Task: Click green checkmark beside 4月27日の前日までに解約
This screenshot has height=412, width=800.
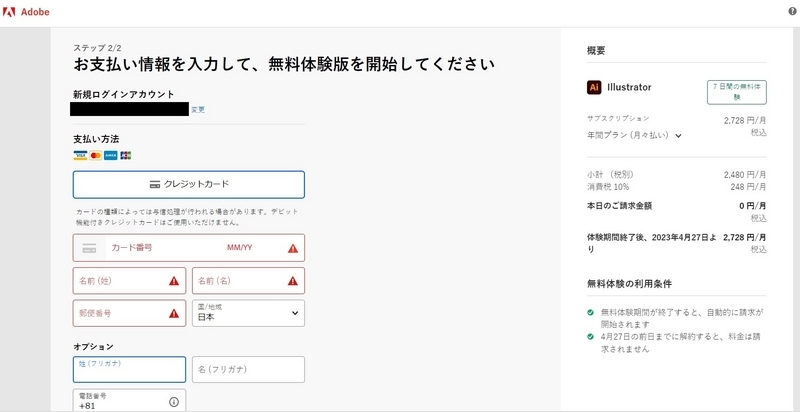Action: pos(590,337)
